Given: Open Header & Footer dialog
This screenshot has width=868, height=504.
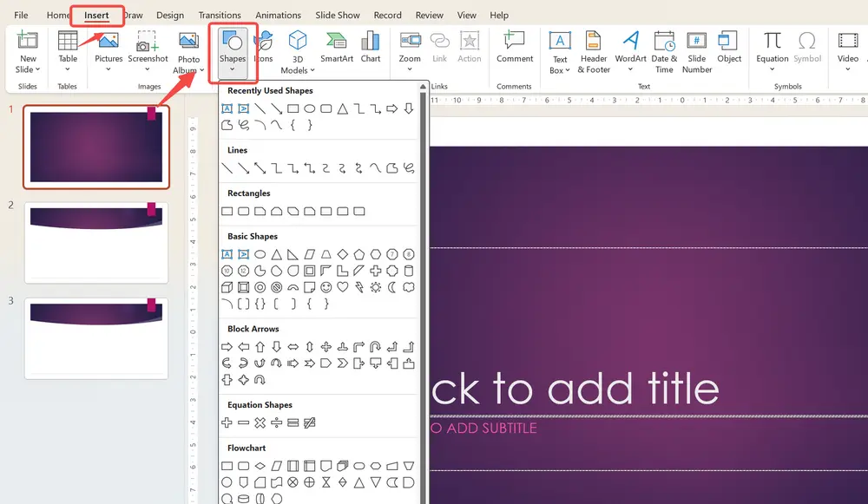Looking at the screenshot, I should [x=594, y=53].
